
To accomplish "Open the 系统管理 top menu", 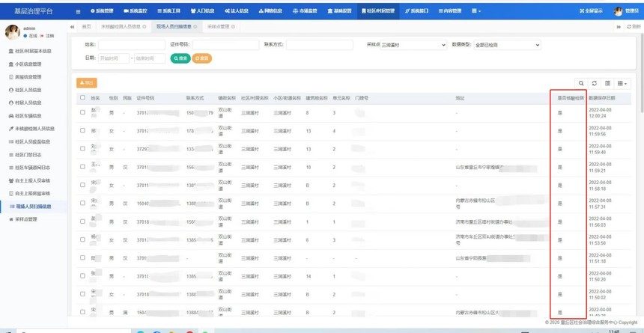I will 102,11.
